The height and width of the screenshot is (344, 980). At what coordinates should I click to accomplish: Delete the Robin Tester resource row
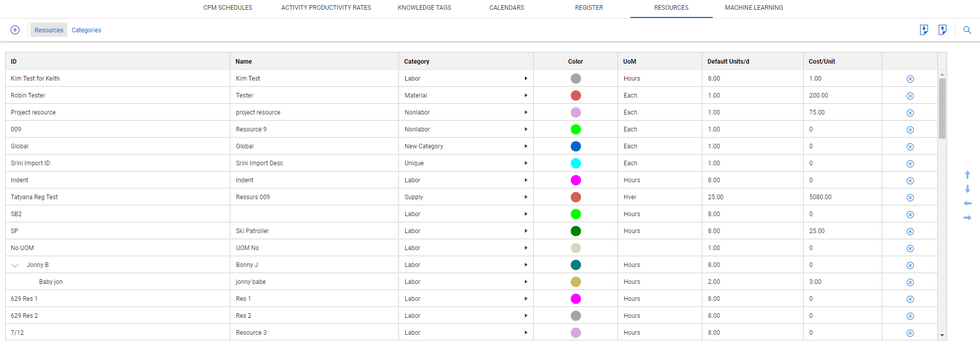click(910, 96)
